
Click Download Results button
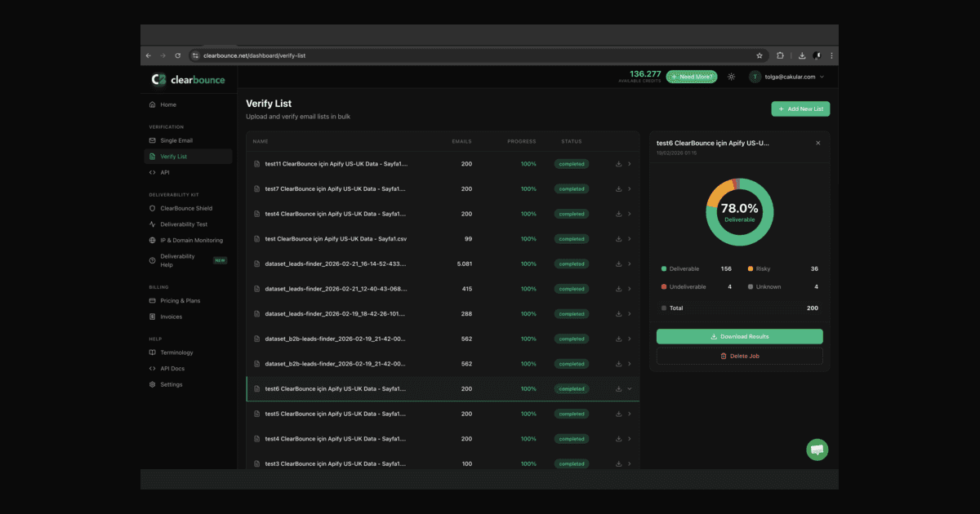click(740, 336)
